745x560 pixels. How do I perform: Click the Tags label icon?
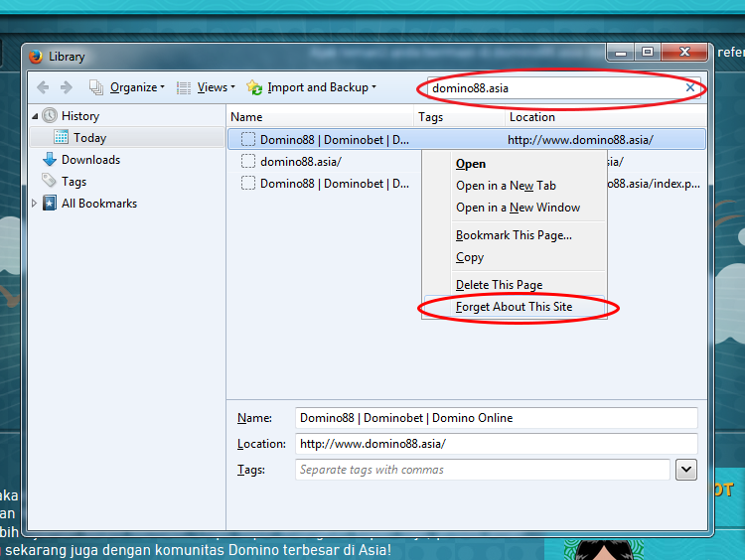[49, 181]
